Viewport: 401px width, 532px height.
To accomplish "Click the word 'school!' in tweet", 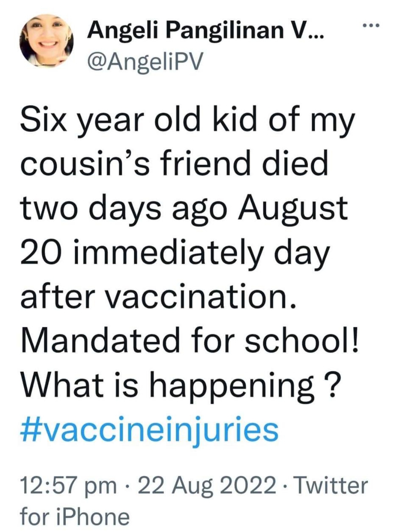I will pyautogui.click(x=301, y=339).
